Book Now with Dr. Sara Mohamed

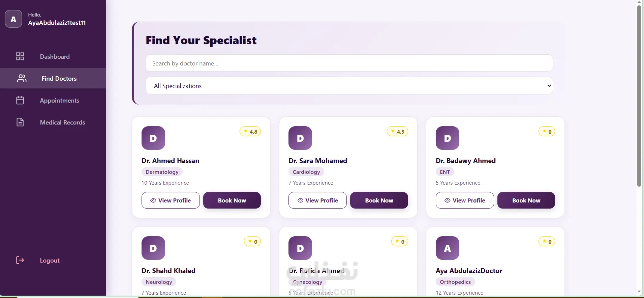tap(379, 200)
